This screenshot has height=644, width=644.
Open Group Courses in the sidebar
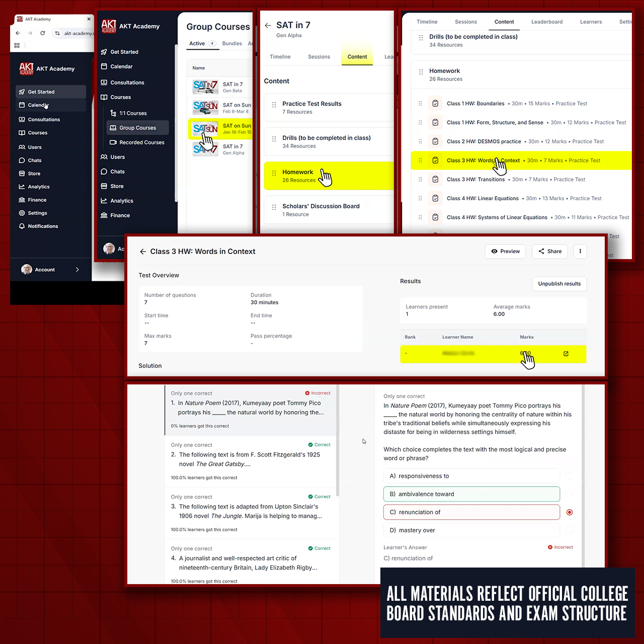(138, 128)
